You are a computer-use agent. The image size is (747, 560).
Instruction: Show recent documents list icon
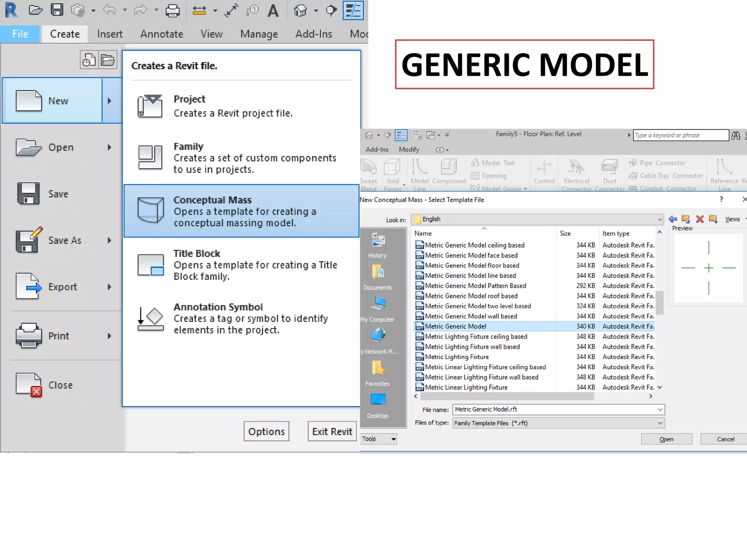click(89, 60)
